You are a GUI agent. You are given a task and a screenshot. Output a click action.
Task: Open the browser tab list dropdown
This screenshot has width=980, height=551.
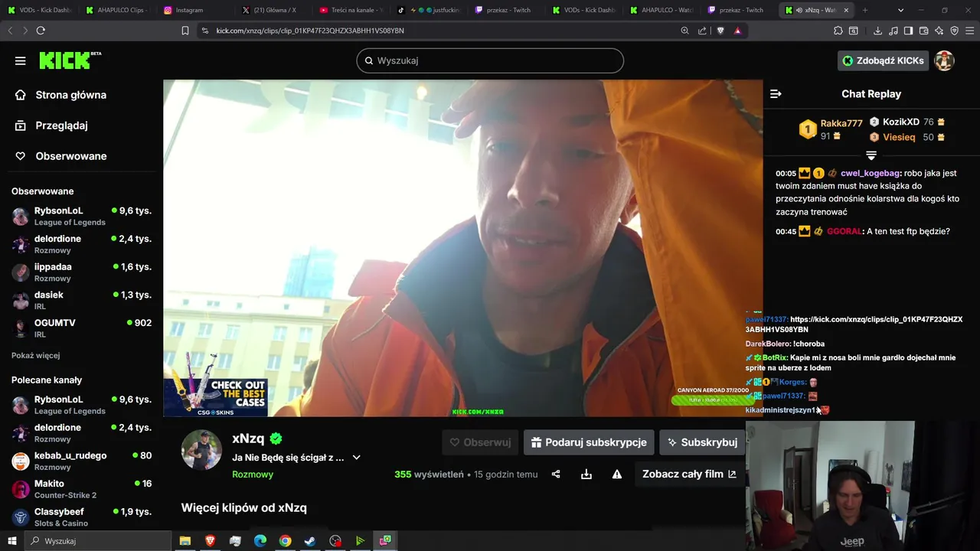pyautogui.click(x=900, y=10)
